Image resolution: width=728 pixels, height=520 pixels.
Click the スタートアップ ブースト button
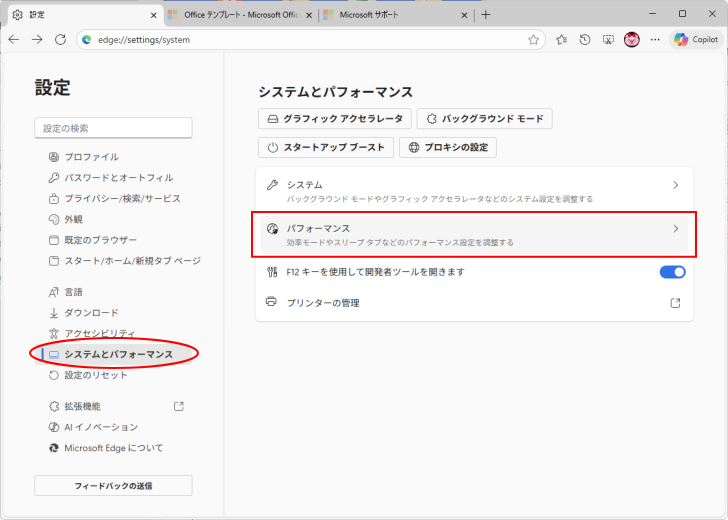click(325, 147)
